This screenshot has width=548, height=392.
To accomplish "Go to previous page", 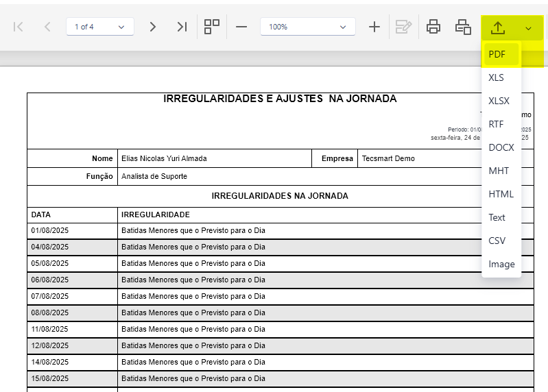I will pyautogui.click(x=47, y=27).
